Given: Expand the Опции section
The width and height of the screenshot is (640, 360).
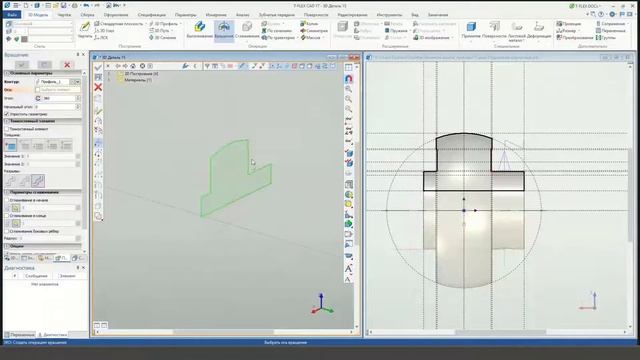Looking at the screenshot, I should point(7,246).
